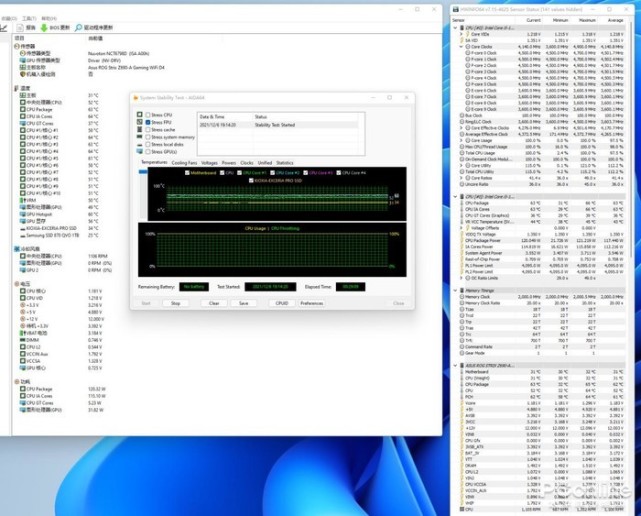Toggle the Stress system memory checkbox
Image resolution: width=641 pixels, height=516 pixels.
pyautogui.click(x=148, y=137)
